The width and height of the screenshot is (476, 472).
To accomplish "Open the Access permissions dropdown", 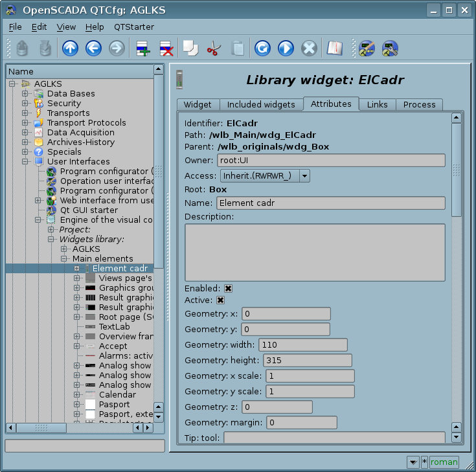I will coord(264,175).
